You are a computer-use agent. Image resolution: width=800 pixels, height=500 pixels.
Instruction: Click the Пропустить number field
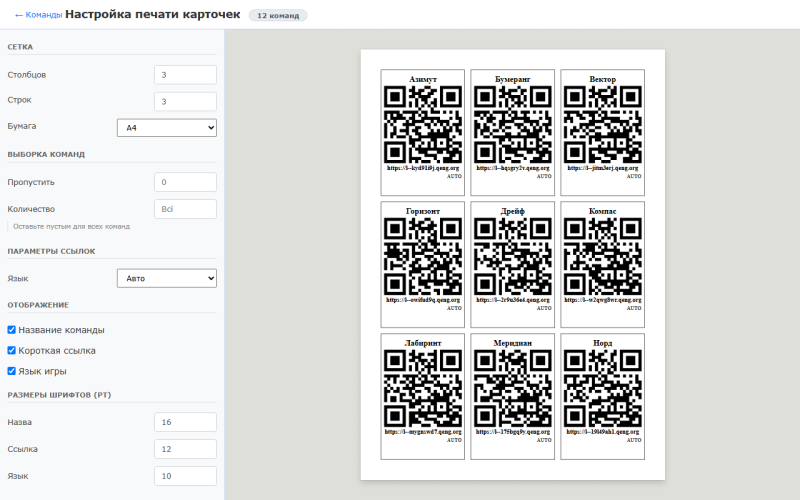coord(185,182)
